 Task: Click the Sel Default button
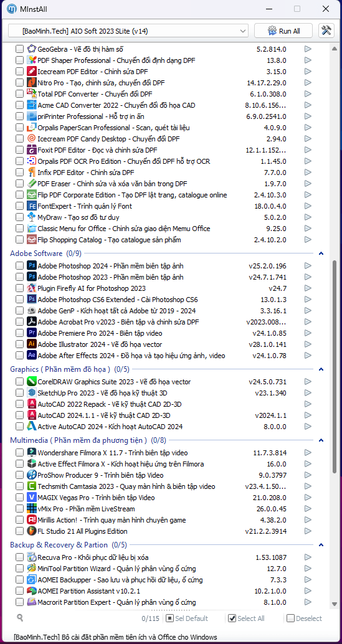point(188,618)
